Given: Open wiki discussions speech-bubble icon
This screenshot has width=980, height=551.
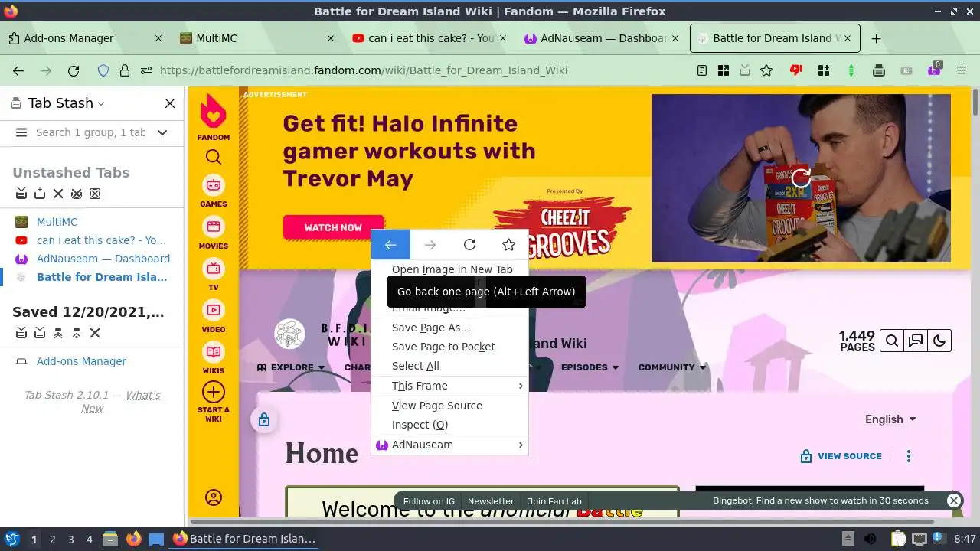Looking at the screenshot, I should pyautogui.click(x=916, y=341).
